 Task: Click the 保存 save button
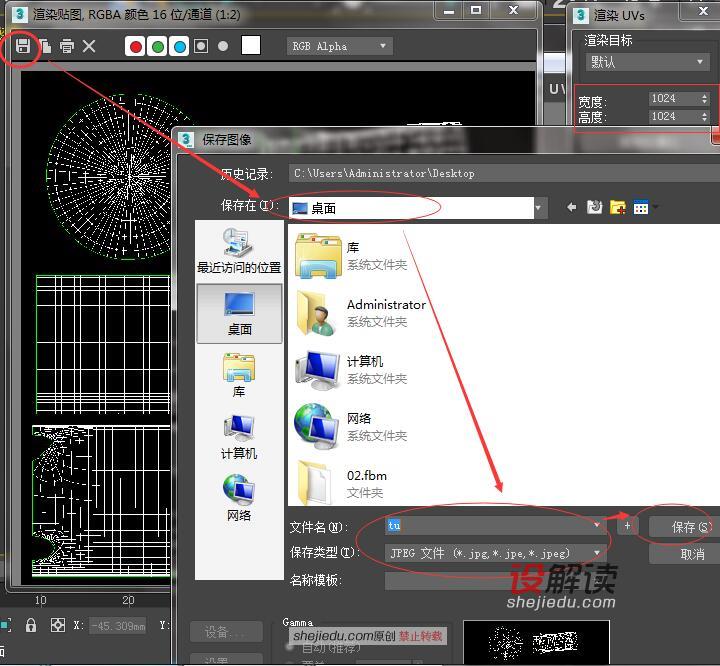pos(684,527)
